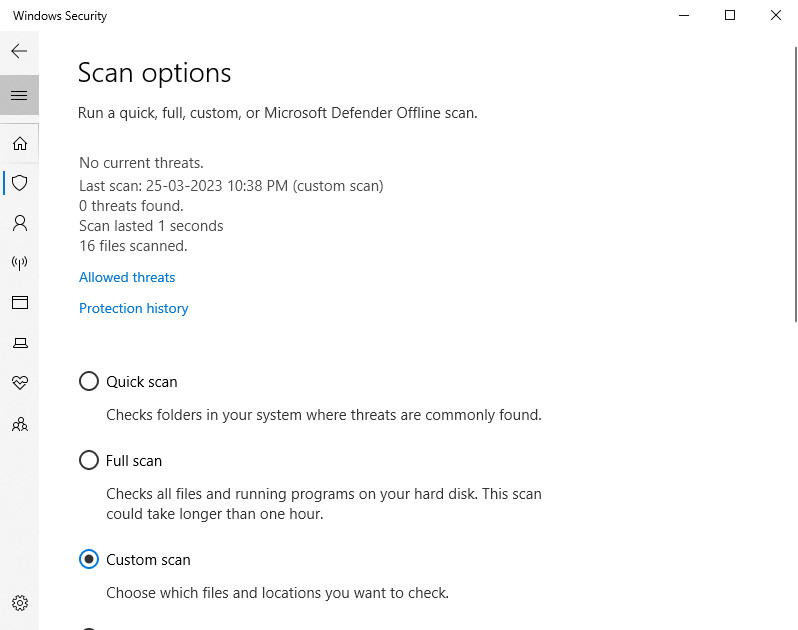Go back using the back arrow
Screen dimensions: 798x630
[x=19, y=51]
